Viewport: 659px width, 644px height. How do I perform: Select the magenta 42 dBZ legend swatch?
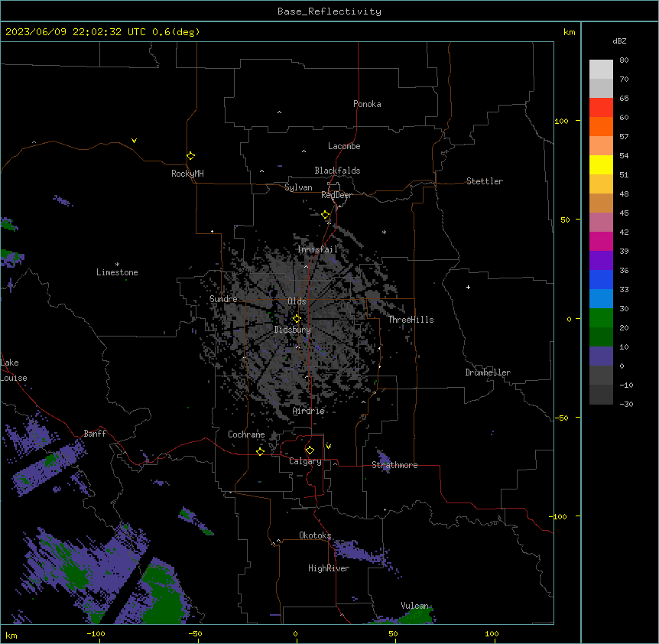[x=601, y=241]
